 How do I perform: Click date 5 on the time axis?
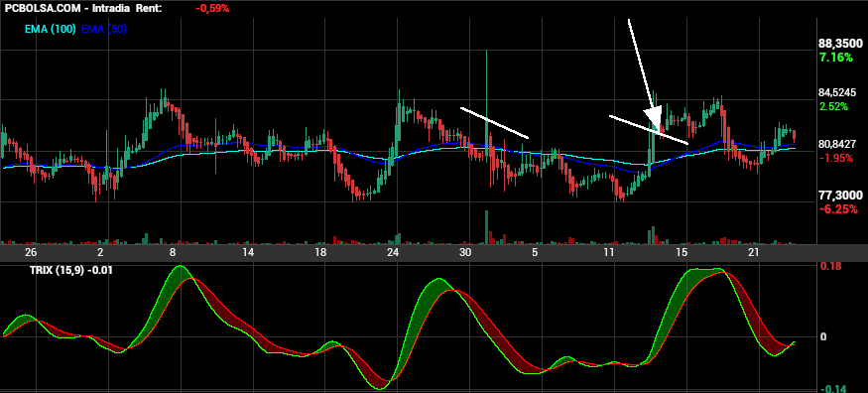click(x=535, y=253)
